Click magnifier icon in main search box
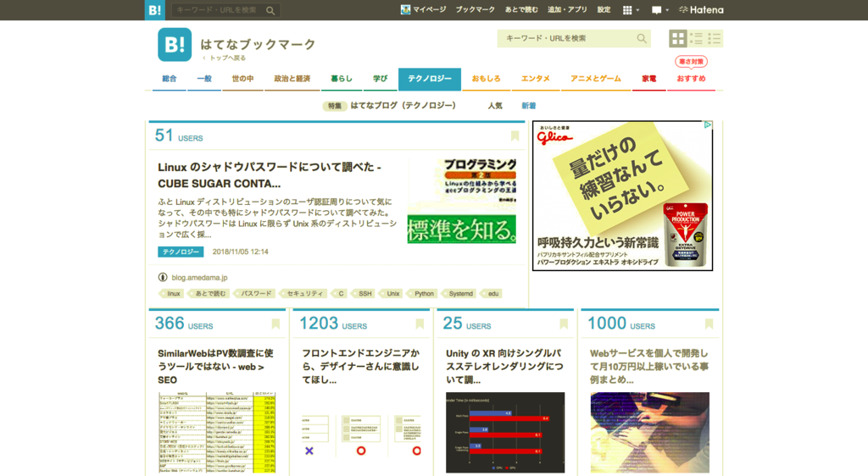The image size is (868, 476). [x=642, y=38]
